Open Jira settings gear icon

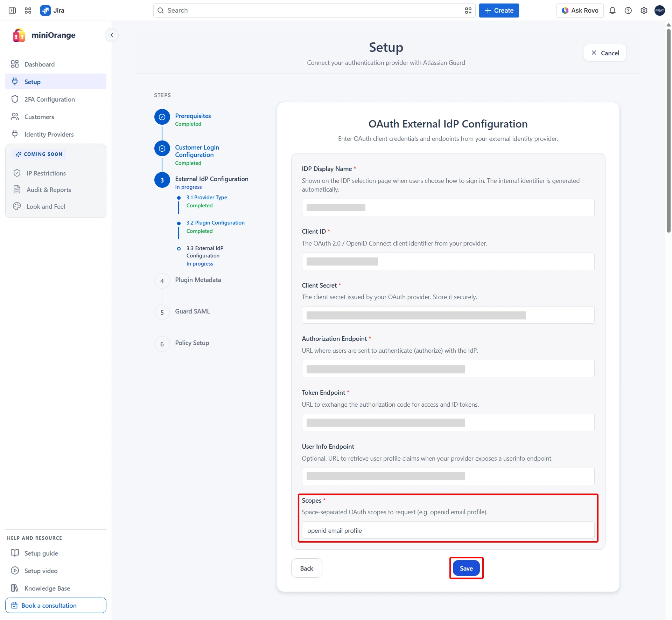click(644, 11)
